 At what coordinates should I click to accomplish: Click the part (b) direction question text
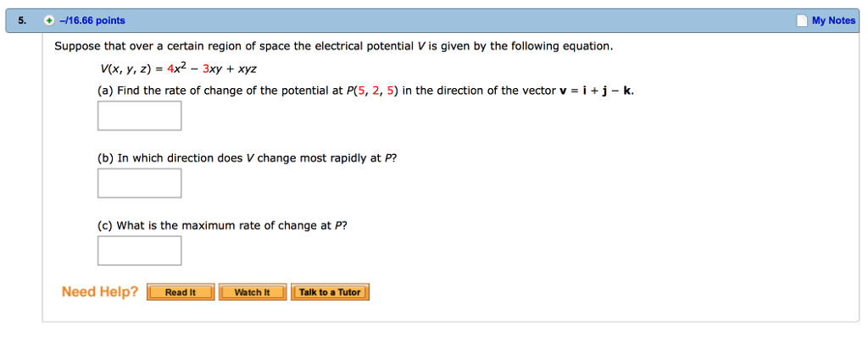(246, 158)
